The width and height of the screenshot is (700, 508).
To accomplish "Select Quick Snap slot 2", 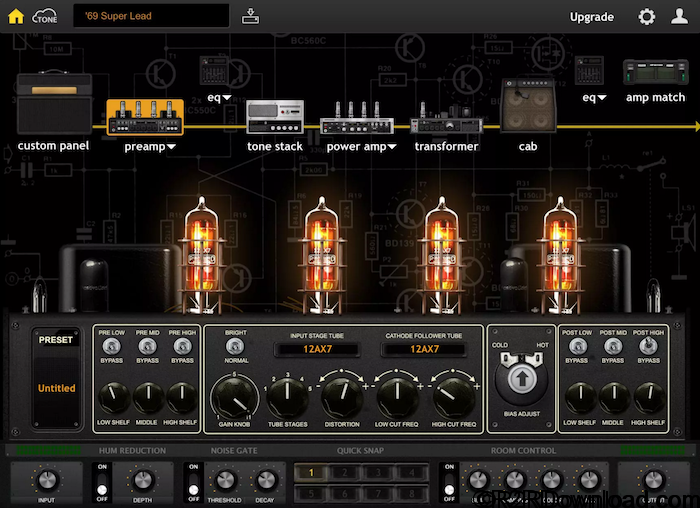I will 345,472.
